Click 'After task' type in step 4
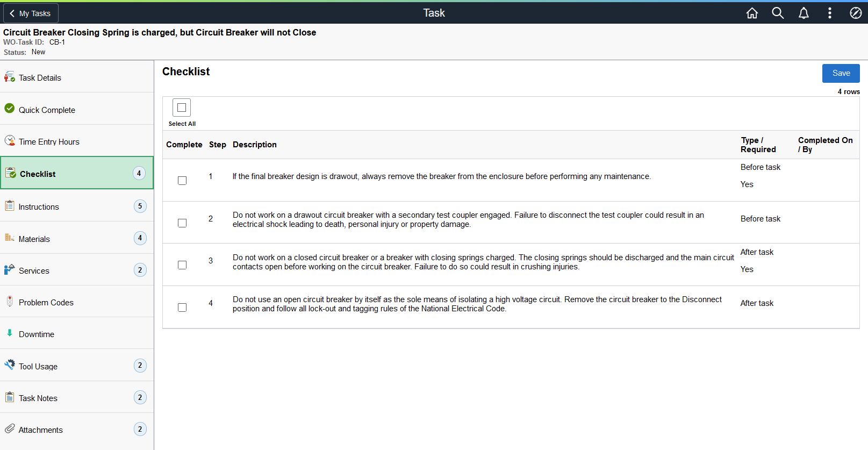Viewport: 868px width, 450px height. (x=757, y=303)
